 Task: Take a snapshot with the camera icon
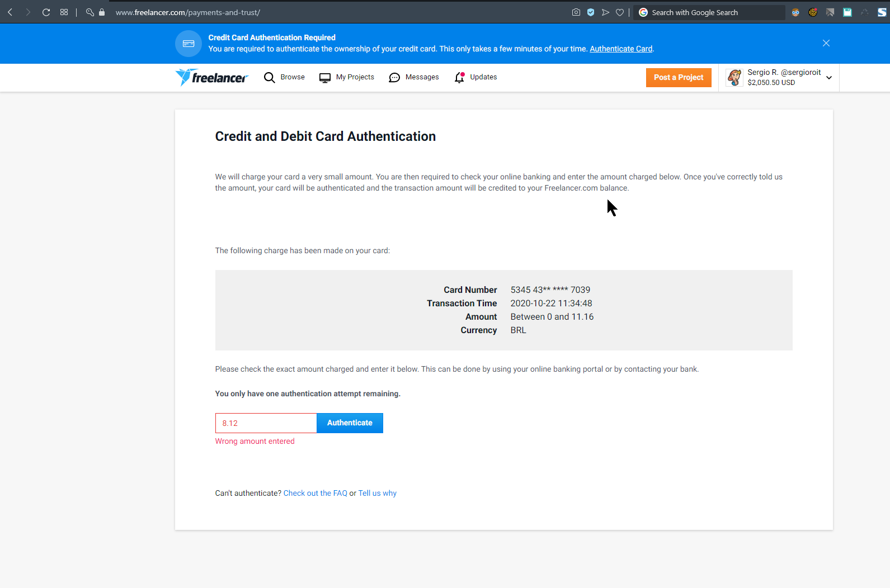coord(576,12)
